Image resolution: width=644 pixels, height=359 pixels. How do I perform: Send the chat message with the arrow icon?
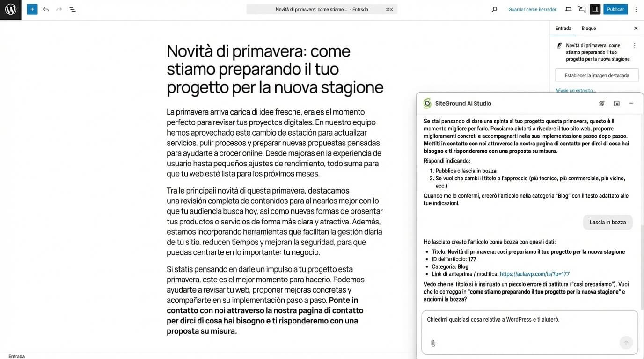626,342
